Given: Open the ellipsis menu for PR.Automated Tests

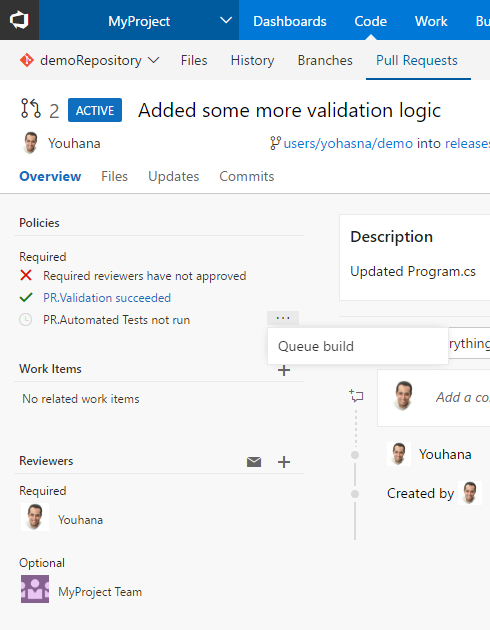Looking at the screenshot, I should pyautogui.click(x=283, y=318).
